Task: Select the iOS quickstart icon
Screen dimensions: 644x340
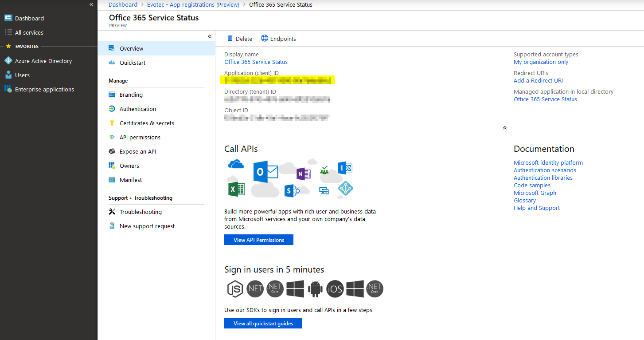Action: (335, 289)
